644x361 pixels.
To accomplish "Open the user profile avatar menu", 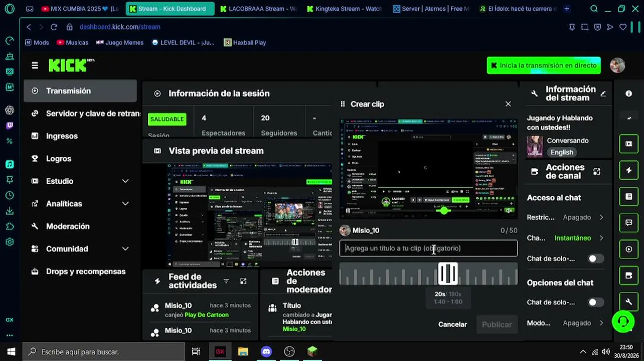I will pyautogui.click(x=617, y=65).
